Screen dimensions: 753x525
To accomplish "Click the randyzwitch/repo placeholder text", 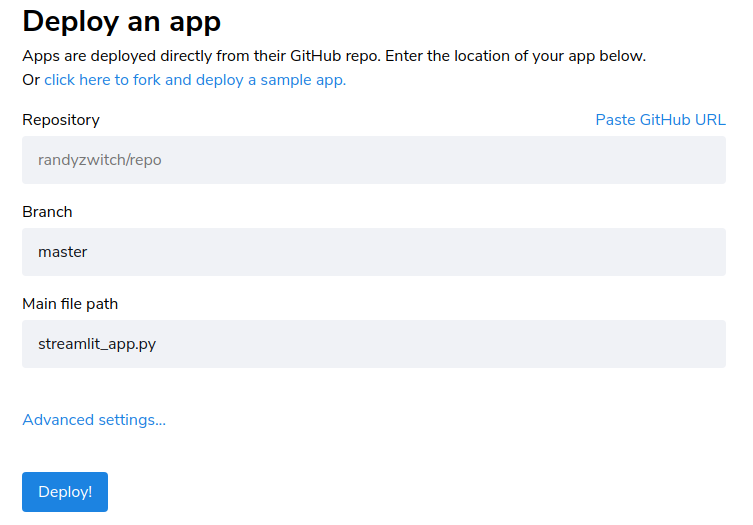I will [x=99, y=160].
